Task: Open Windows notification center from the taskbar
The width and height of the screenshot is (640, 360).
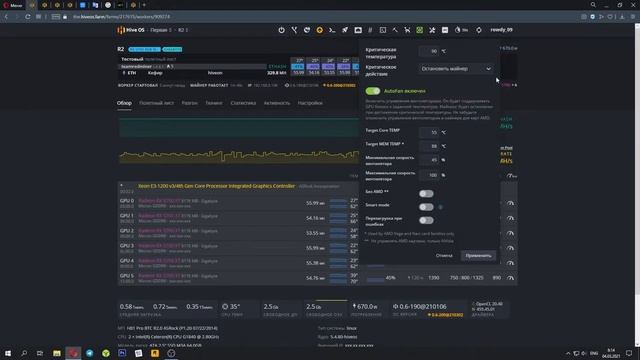Action: pos(629,353)
